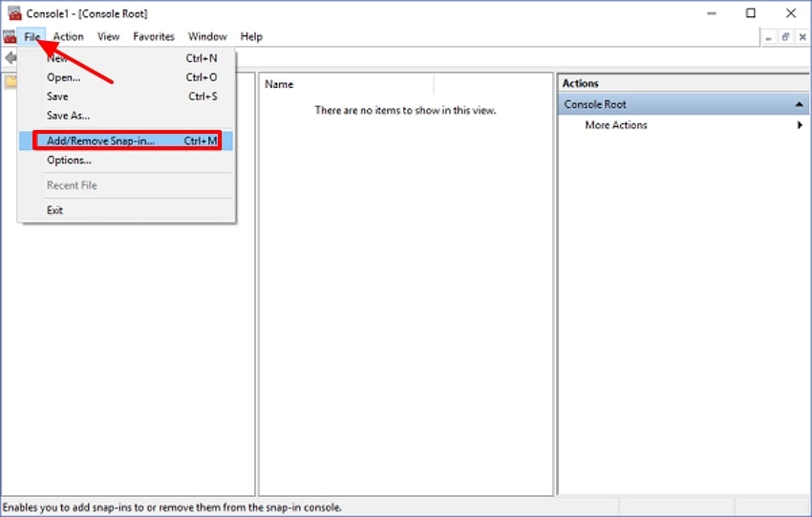Click Exit in the File menu
The width and height of the screenshot is (812, 517).
coord(126,210)
